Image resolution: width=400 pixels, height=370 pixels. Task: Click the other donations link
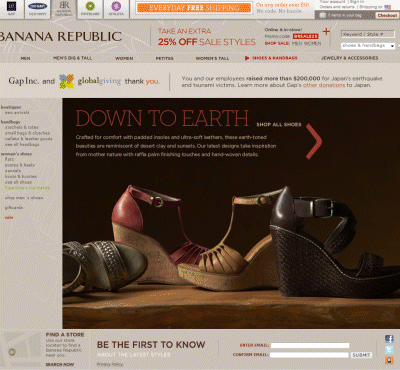(x=324, y=85)
